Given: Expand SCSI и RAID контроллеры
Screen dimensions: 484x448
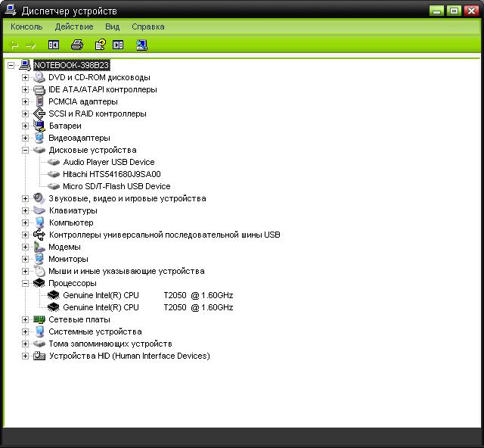Looking at the screenshot, I should (x=25, y=114).
